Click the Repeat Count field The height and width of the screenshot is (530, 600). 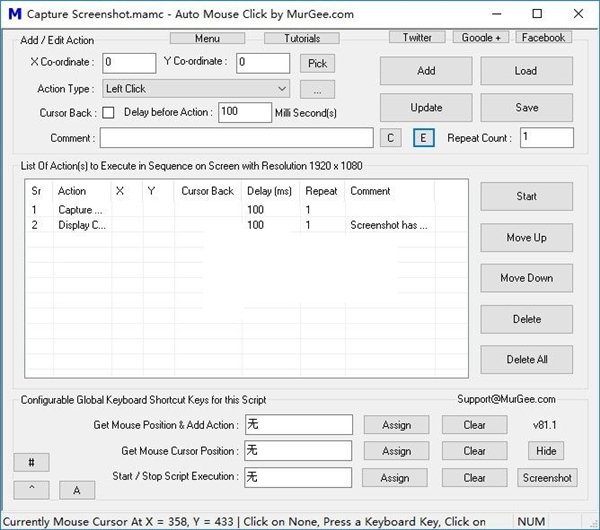click(x=547, y=137)
